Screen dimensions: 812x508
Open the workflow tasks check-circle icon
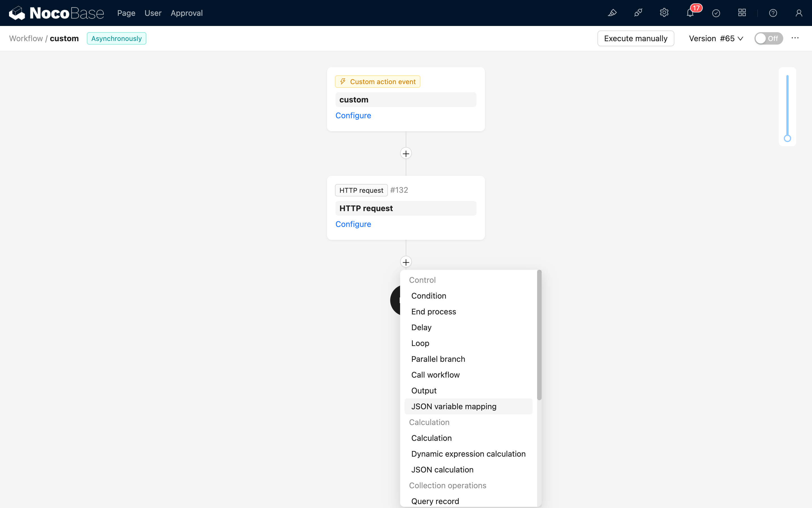pyautogui.click(x=716, y=13)
